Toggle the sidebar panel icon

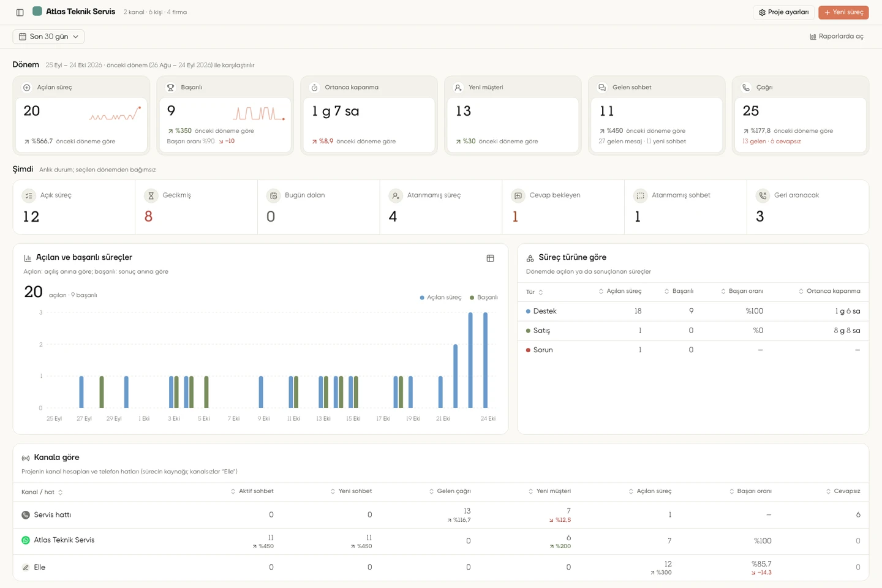click(x=20, y=12)
